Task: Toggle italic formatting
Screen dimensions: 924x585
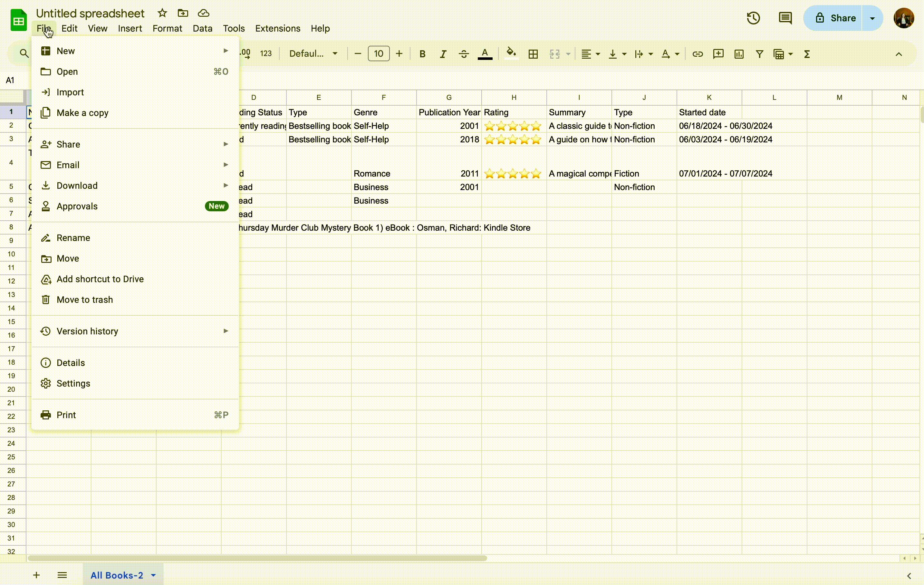Action: [443, 54]
